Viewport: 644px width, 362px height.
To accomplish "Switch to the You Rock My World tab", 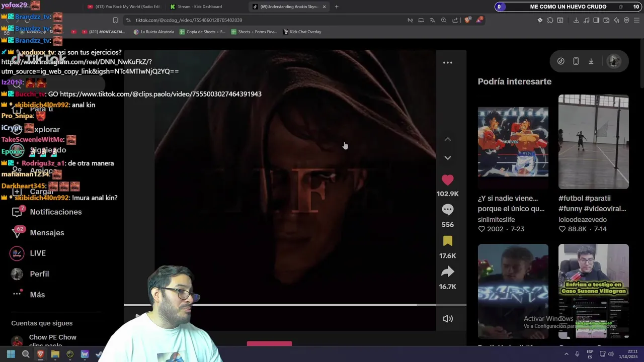I will (x=123, y=7).
